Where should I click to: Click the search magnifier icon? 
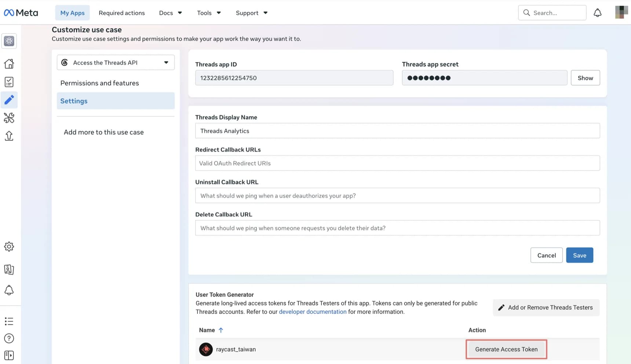click(x=527, y=13)
